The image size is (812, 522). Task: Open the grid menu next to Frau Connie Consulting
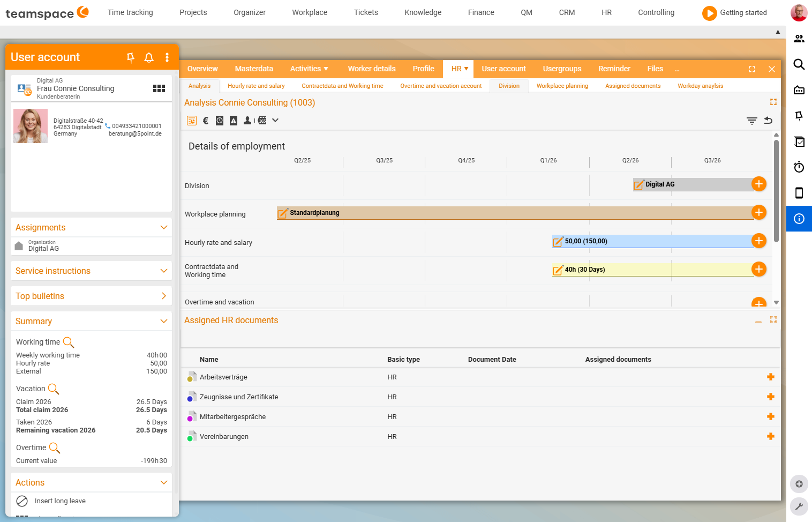pyautogui.click(x=159, y=88)
